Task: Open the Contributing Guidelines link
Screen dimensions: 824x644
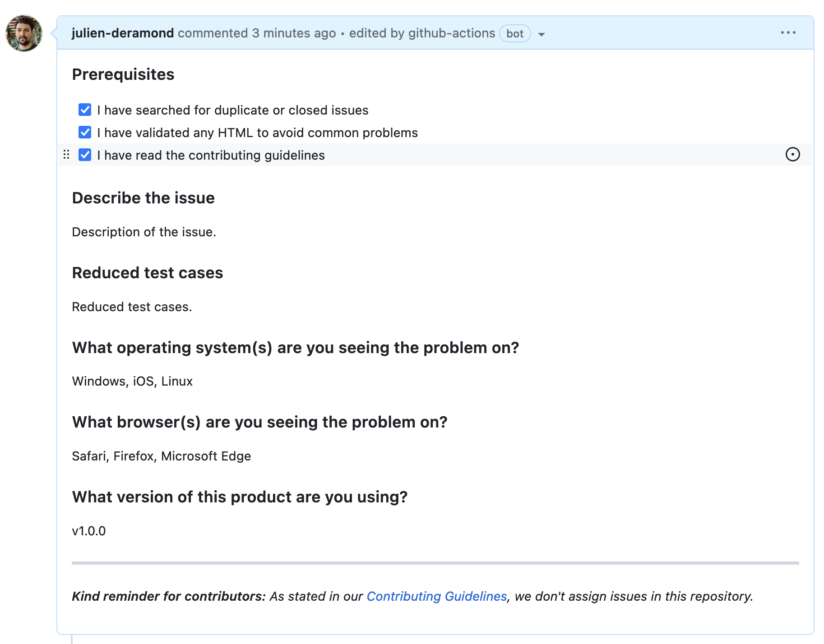Action: coord(436,596)
